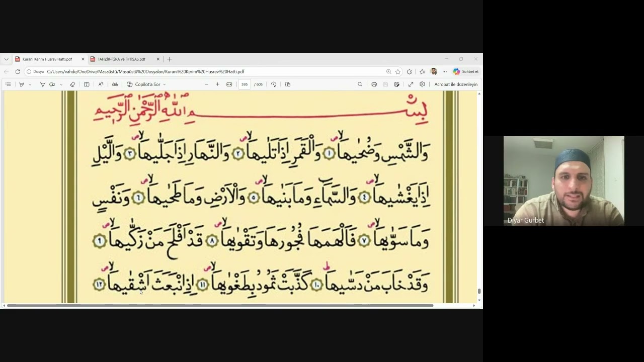Screen dimensions: 644x362
Task: Open a new browser tab
Action: [x=169, y=59]
